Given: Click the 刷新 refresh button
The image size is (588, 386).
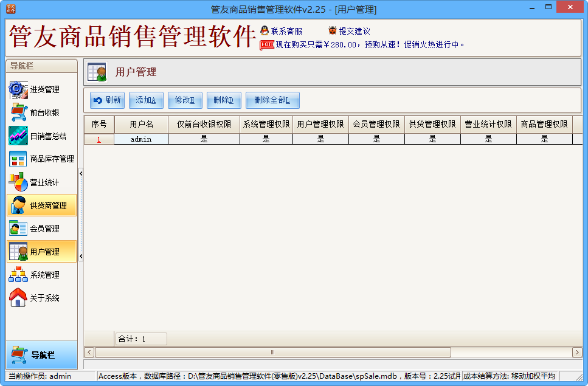Looking at the screenshot, I should [x=107, y=100].
